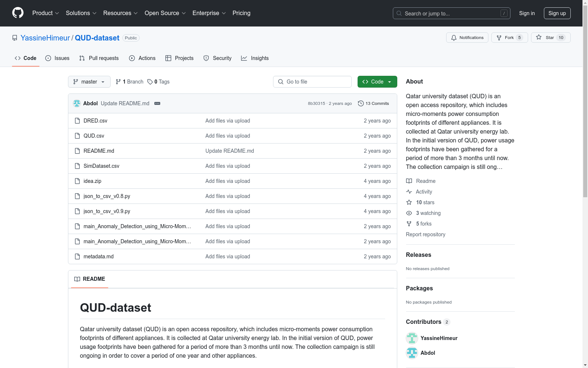Screen dimensions: 588x368
Task: Open the Product dropdown menu
Action: 46,13
